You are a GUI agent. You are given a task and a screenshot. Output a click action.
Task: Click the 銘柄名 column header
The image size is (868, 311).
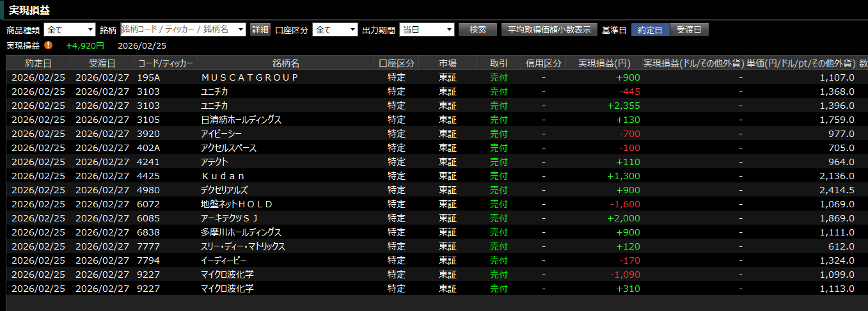[x=285, y=63]
